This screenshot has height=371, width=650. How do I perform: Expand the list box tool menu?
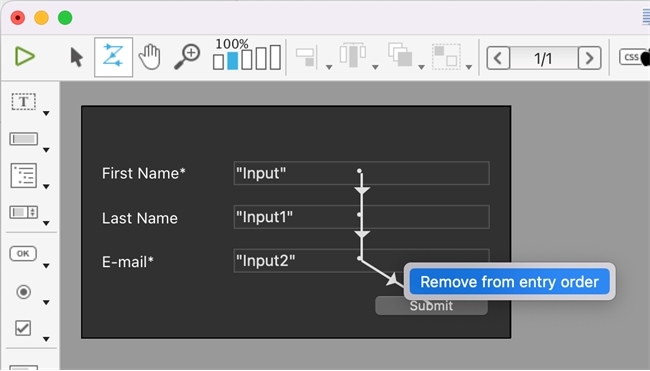point(46,187)
